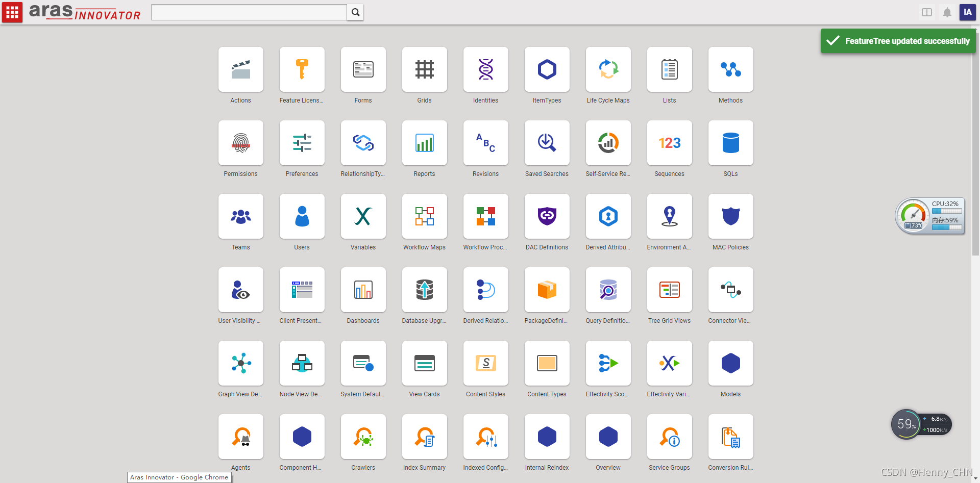The height and width of the screenshot is (483, 980).
Task: Open the notifications bell
Action: point(947,12)
